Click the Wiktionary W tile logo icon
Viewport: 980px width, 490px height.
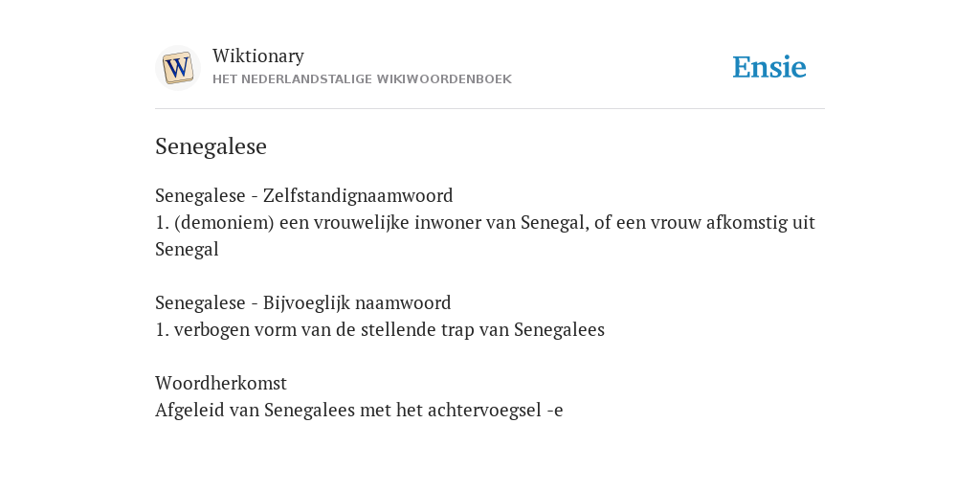click(x=178, y=68)
